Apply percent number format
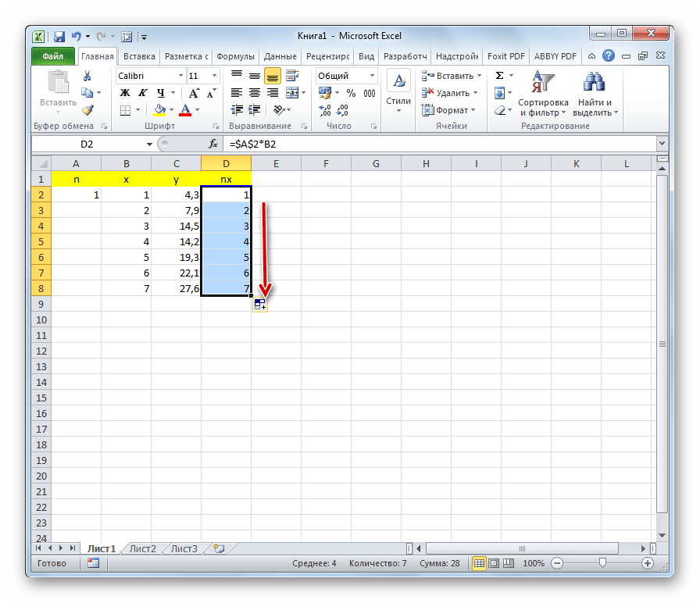This screenshot has height=603, width=700. 352,93
